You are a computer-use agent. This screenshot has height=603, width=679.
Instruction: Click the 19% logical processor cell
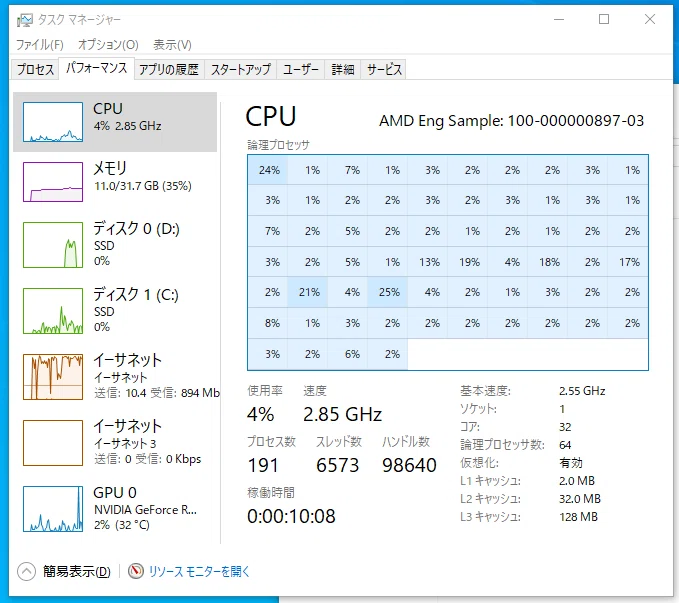(x=468, y=262)
